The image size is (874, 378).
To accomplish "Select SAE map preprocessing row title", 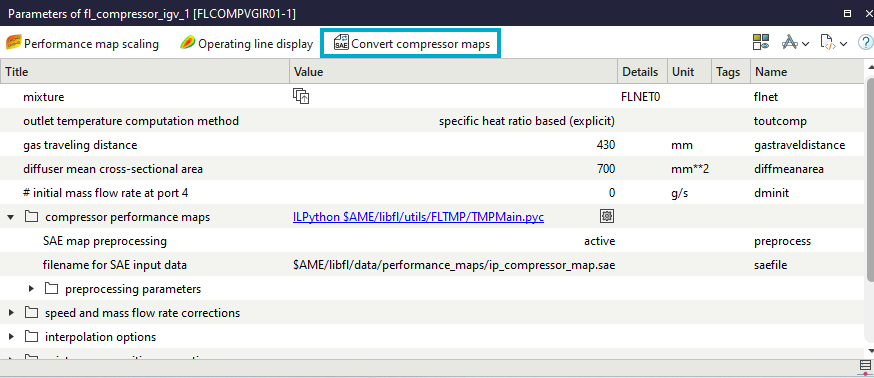I will pos(105,241).
